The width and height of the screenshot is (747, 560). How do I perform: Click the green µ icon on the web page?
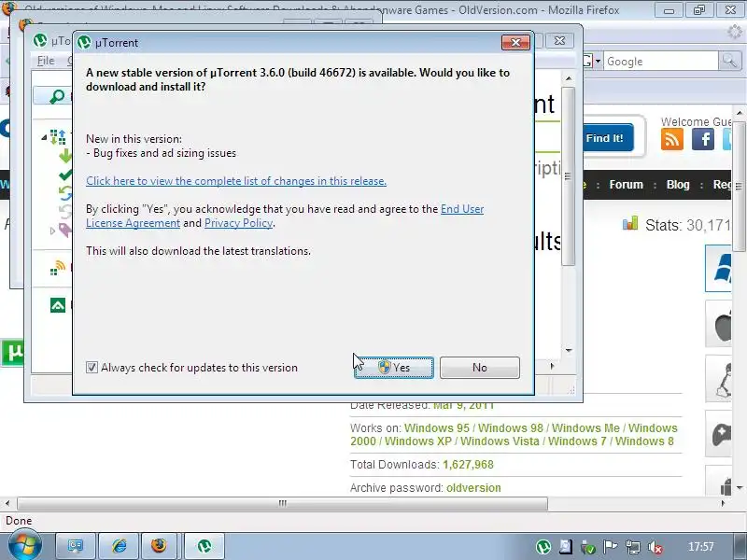tap(12, 353)
